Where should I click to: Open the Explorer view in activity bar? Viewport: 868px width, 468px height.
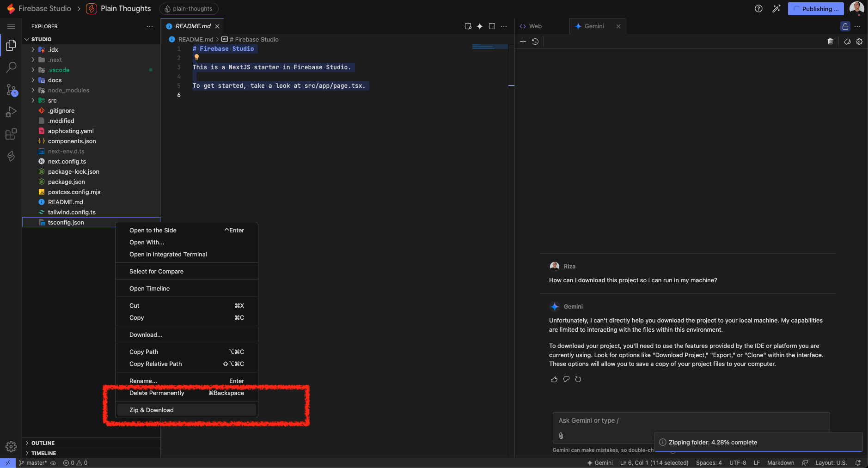(11, 45)
